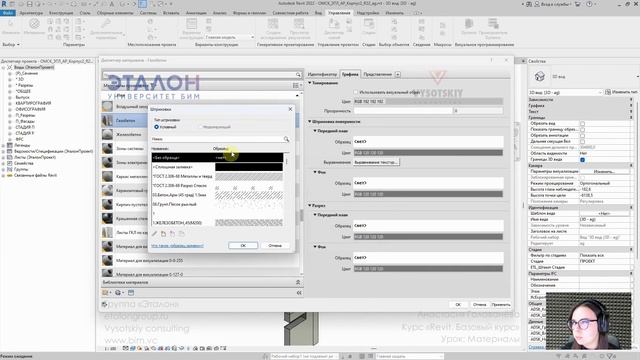Open the Вставить ribbon tab
640x360 pixels.
171,13
